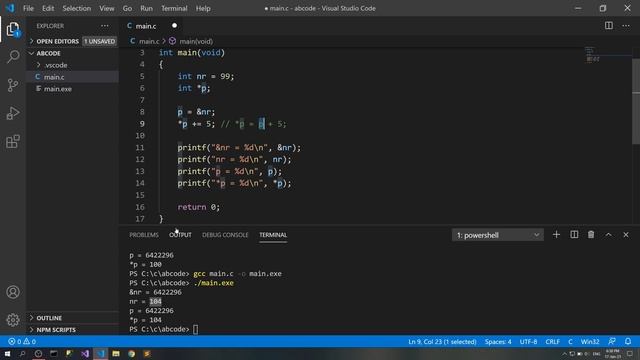The width and height of the screenshot is (640, 360).
Task: Click the Chrome icon in taskbar
Action: [131, 353]
